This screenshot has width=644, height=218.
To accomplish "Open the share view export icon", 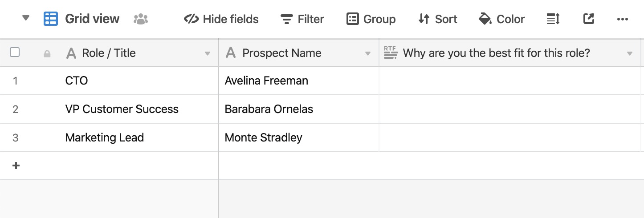I will pos(589,19).
